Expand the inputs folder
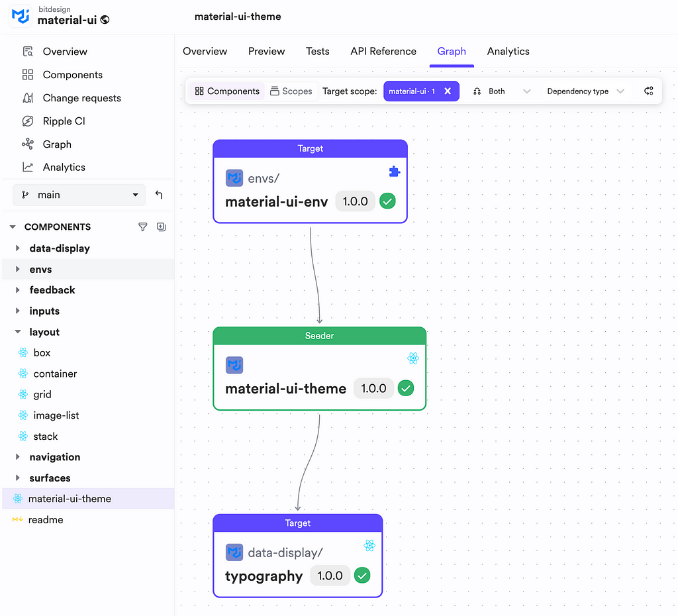The width and height of the screenshot is (678, 616). pos(18,311)
